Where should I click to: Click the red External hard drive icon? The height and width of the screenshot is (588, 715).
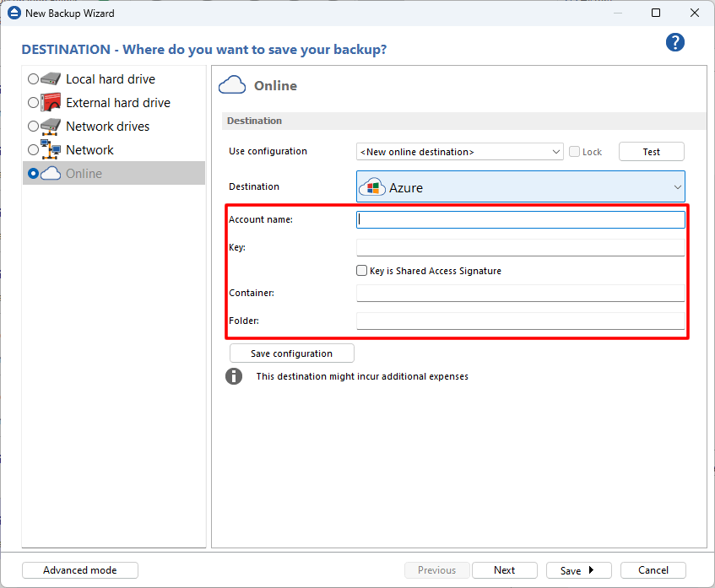point(51,103)
